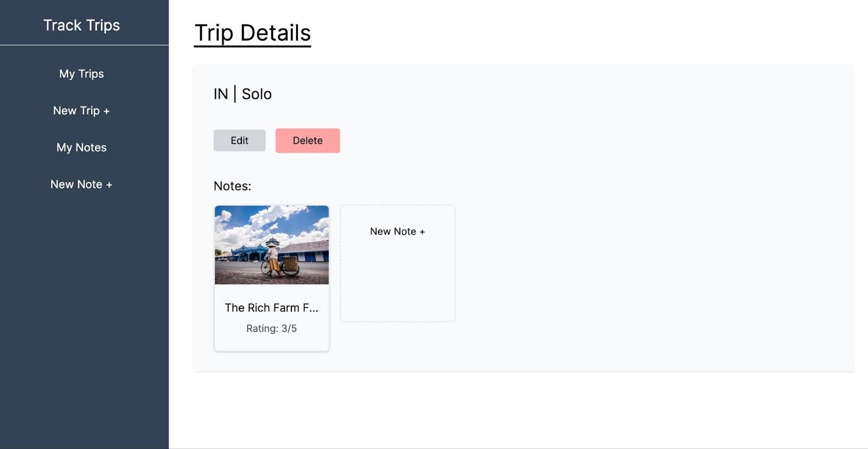
Task: Click the Edit trip button
Action: point(239,141)
